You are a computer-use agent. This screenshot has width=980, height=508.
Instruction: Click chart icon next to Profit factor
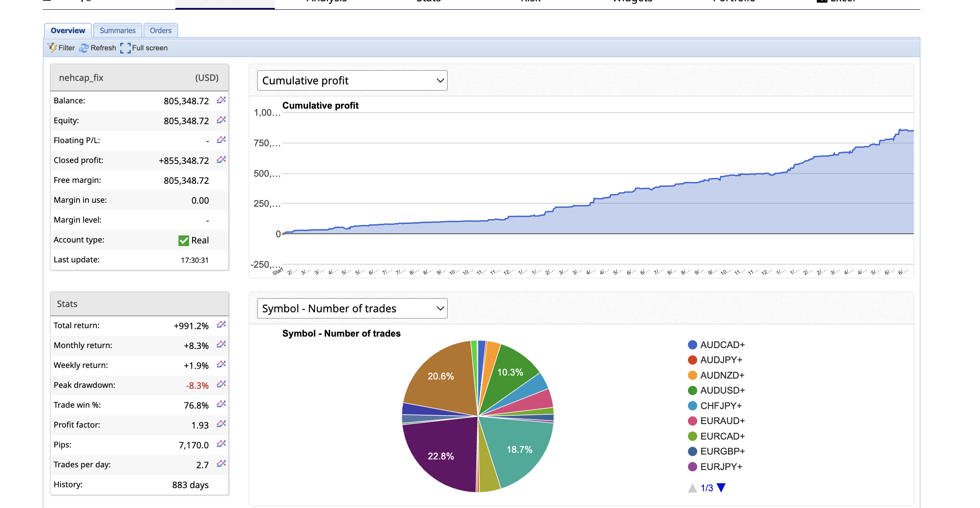tap(221, 425)
